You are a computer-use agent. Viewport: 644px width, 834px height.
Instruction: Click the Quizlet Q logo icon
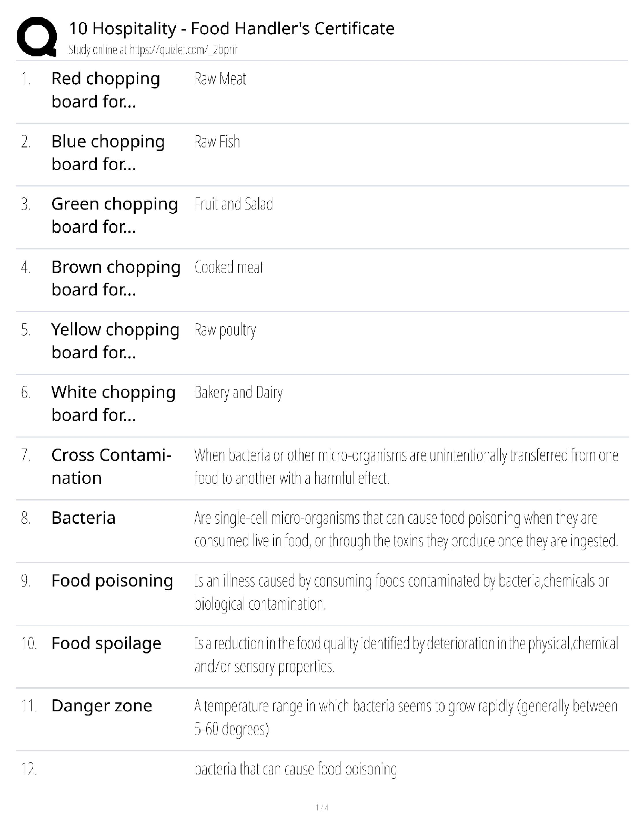37,37
